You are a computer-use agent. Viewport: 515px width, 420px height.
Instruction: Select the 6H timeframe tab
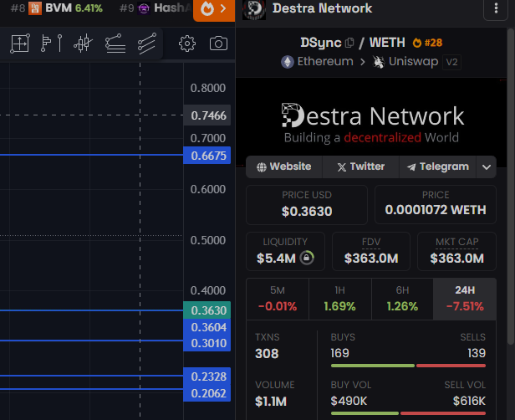(402, 299)
